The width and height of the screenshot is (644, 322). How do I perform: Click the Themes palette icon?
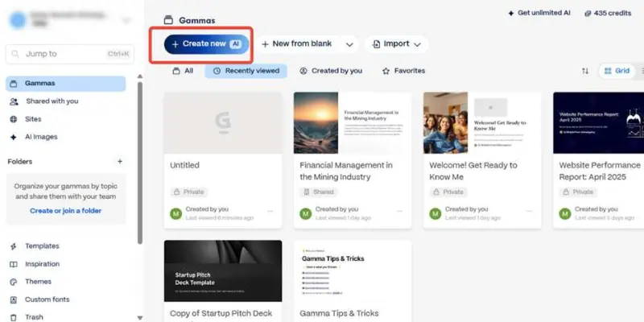(x=14, y=282)
